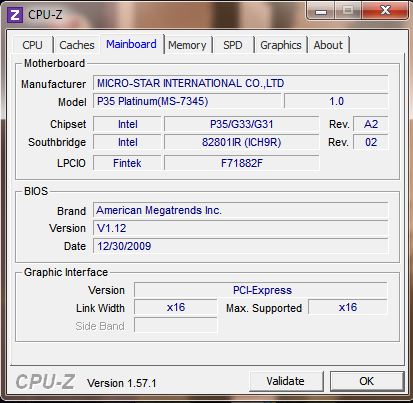Click the Motherboard group heading
The height and width of the screenshot is (403, 413).
point(55,63)
